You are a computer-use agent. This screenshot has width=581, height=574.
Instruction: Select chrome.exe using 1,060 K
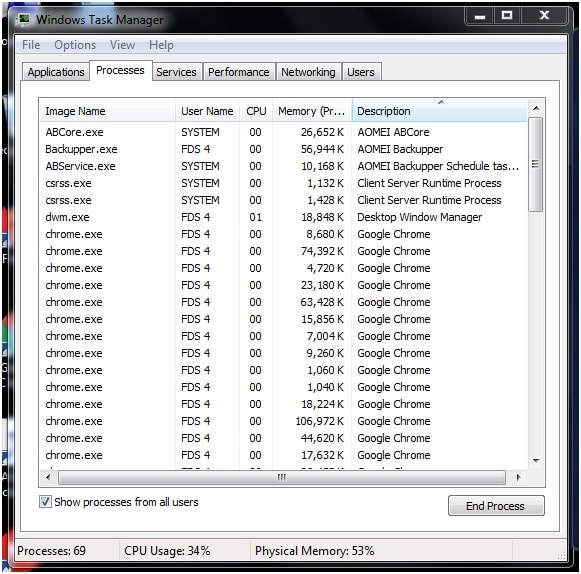coord(283,370)
